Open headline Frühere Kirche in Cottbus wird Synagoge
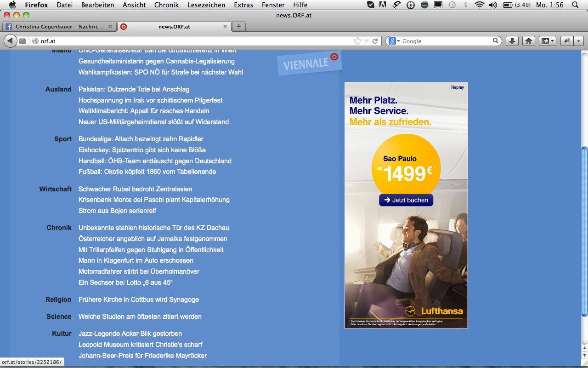Viewport: 588px width, 368px height. click(139, 299)
